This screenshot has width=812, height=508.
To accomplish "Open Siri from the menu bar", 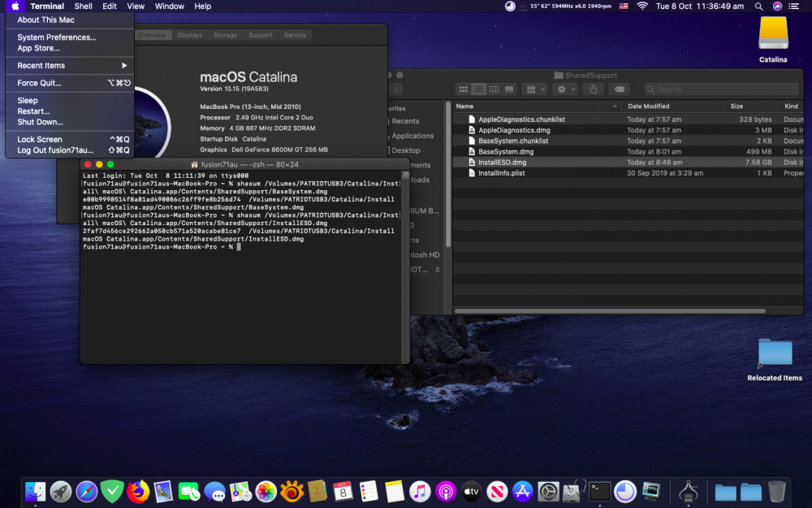I will point(777,7).
